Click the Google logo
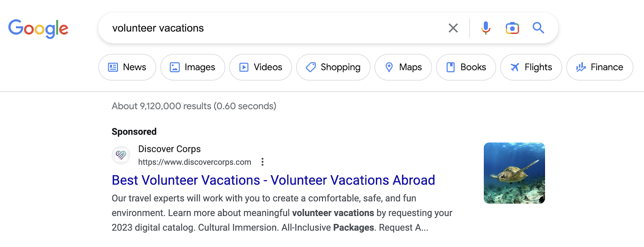The height and width of the screenshot is (247, 644). click(x=38, y=29)
